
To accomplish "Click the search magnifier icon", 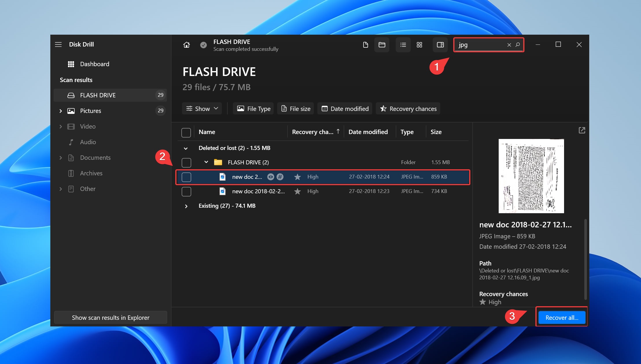I will pyautogui.click(x=518, y=45).
